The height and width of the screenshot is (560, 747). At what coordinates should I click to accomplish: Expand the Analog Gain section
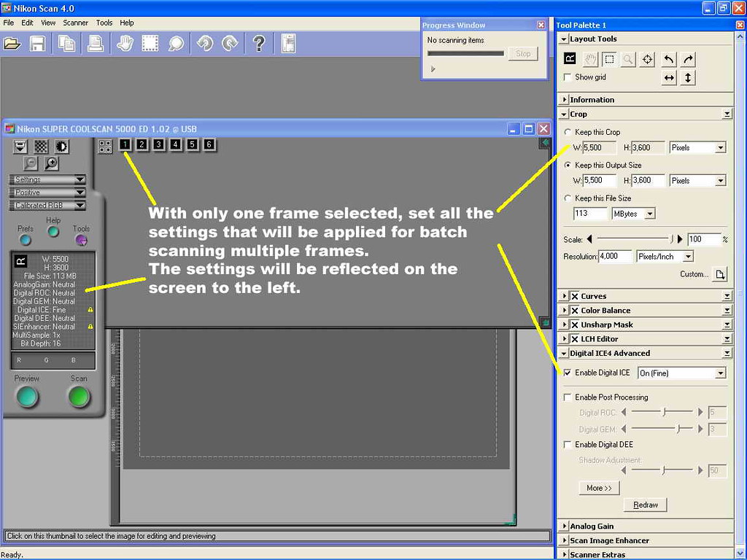(565, 526)
